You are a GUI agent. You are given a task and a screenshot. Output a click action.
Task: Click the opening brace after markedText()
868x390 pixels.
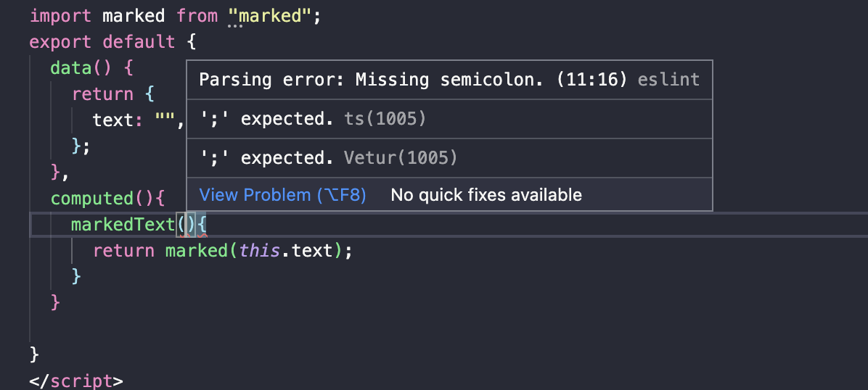coord(202,225)
